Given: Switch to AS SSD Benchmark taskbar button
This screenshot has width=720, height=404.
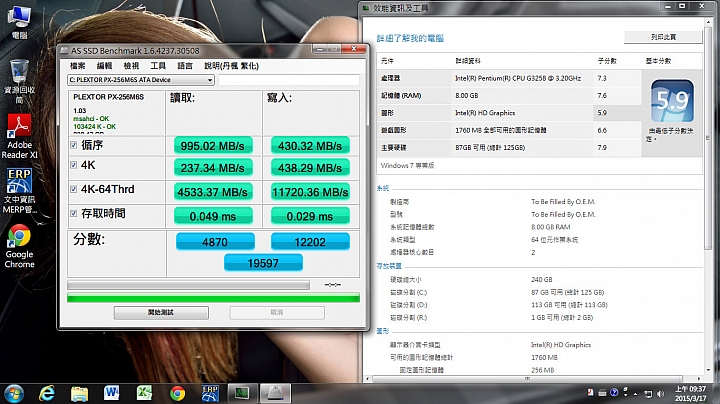Looking at the screenshot, I should tap(276, 393).
